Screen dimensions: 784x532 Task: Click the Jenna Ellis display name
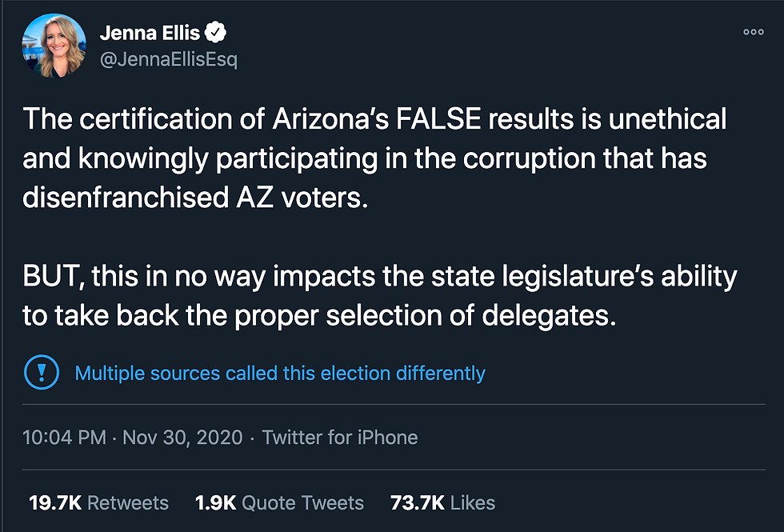coord(148,33)
